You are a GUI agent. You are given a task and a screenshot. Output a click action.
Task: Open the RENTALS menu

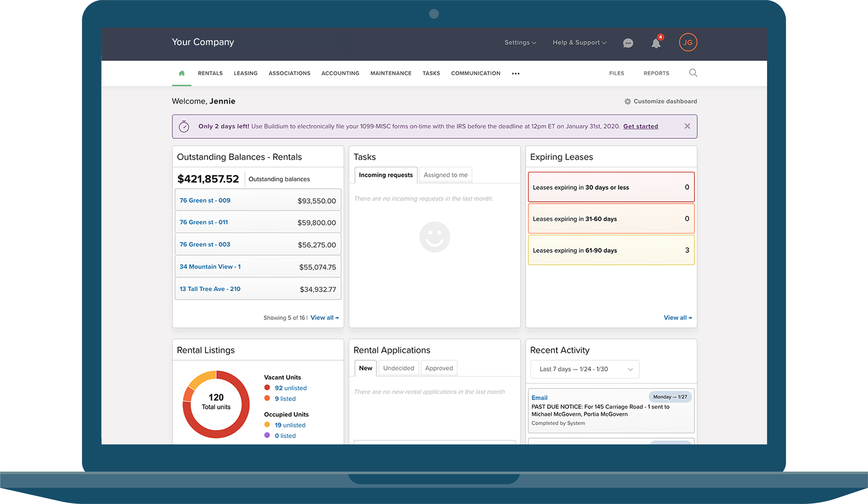[x=210, y=73]
